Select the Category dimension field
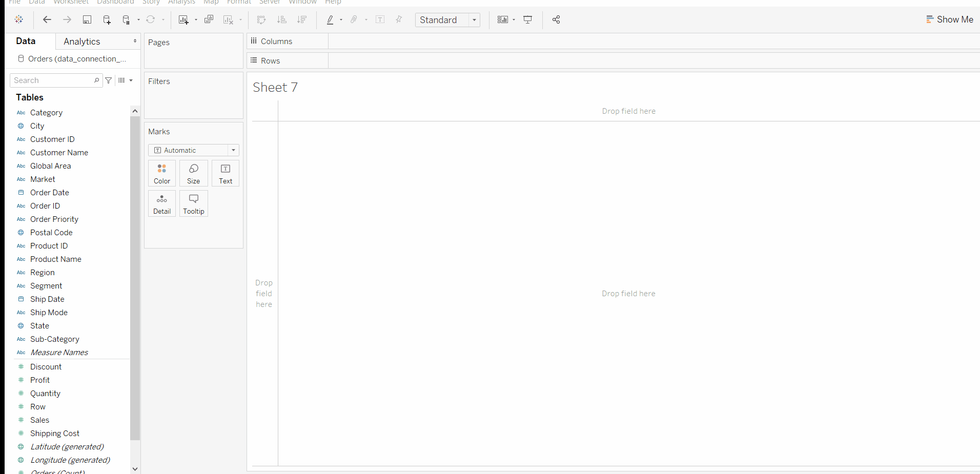The height and width of the screenshot is (474, 980). coord(46,113)
